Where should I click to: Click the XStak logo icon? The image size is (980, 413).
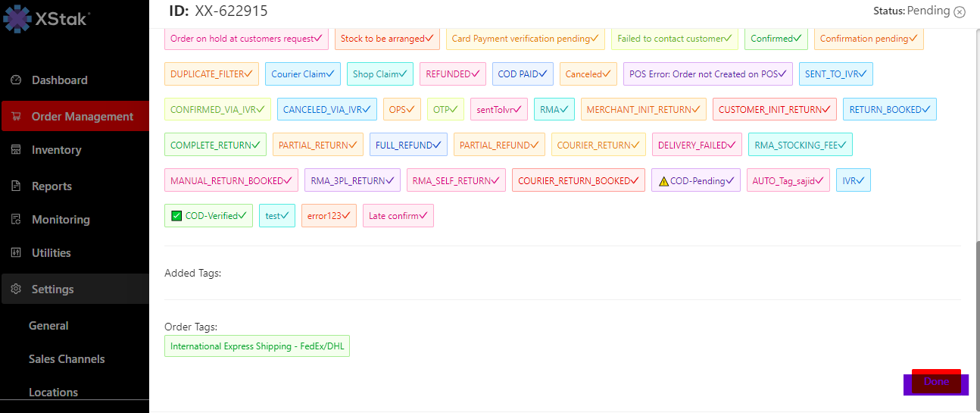click(x=17, y=20)
